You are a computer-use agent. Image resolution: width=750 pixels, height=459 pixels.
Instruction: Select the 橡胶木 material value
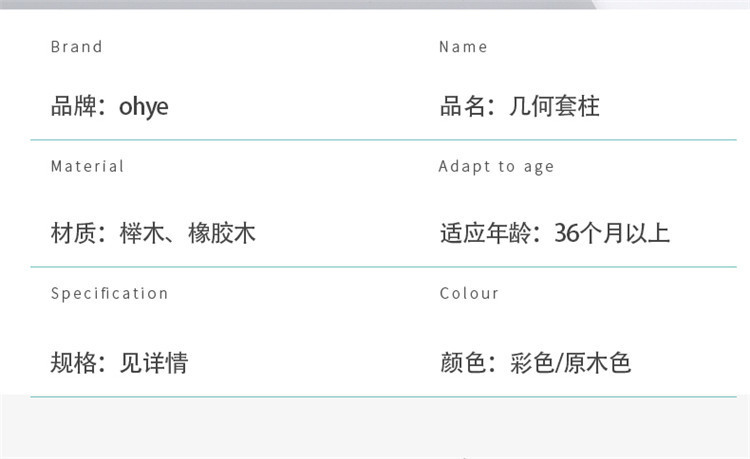[x=222, y=234]
